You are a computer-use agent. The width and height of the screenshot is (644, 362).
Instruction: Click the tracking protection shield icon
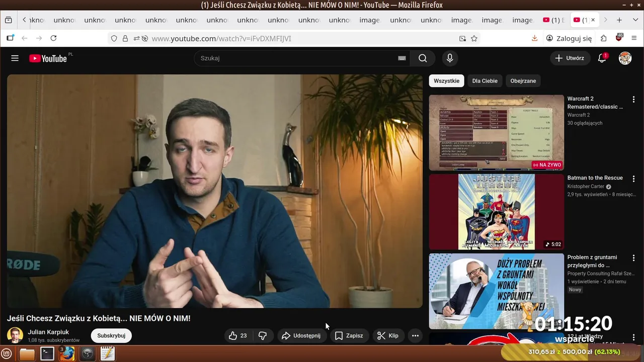114,38
